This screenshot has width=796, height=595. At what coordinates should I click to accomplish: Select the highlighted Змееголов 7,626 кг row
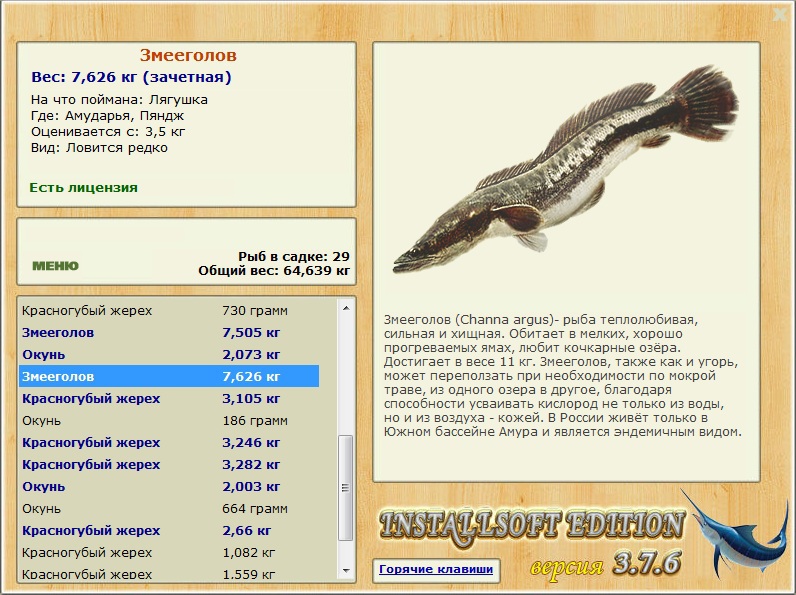click(170, 376)
